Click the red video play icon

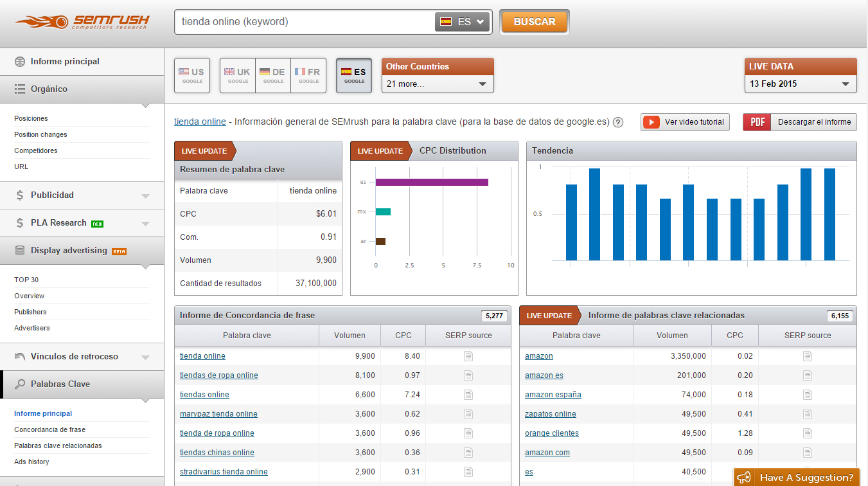[651, 122]
